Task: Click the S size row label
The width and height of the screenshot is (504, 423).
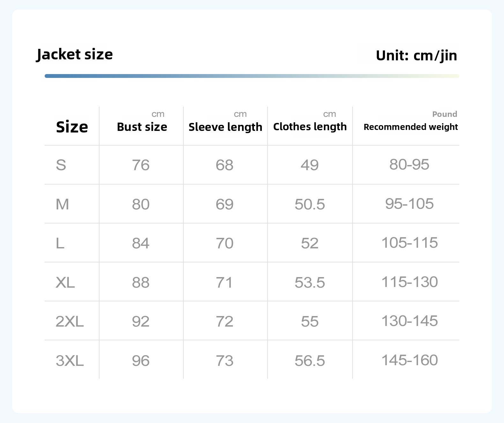Action: pos(61,165)
